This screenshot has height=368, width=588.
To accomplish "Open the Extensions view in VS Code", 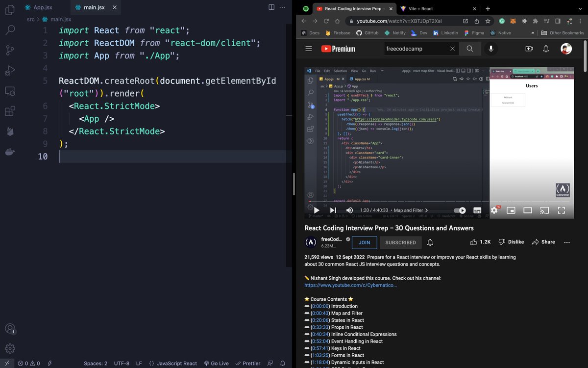I will tap(9, 111).
